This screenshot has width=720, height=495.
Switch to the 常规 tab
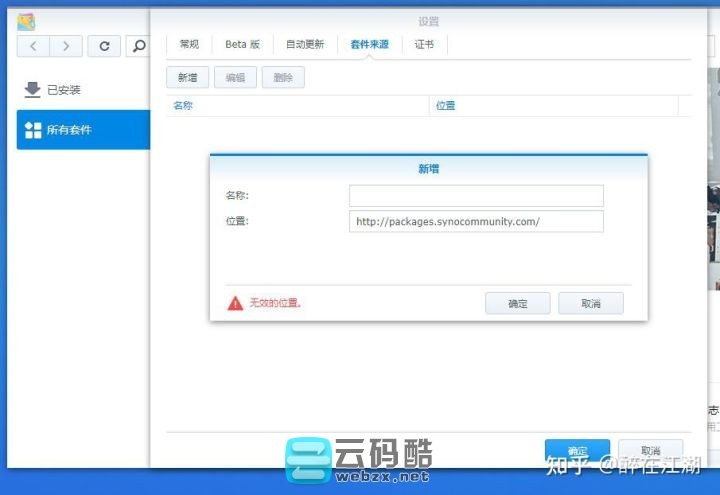click(x=189, y=44)
